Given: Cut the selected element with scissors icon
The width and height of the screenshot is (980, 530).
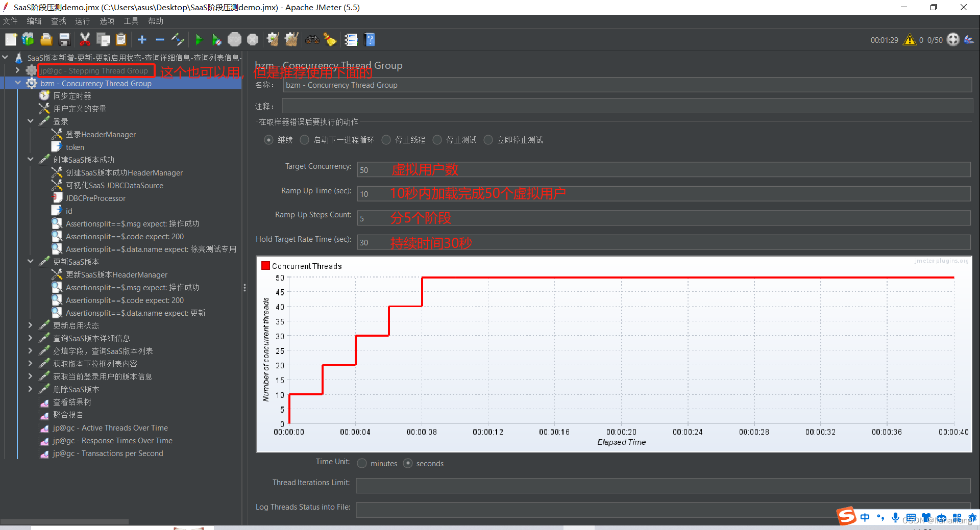Looking at the screenshot, I should pos(85,40).
